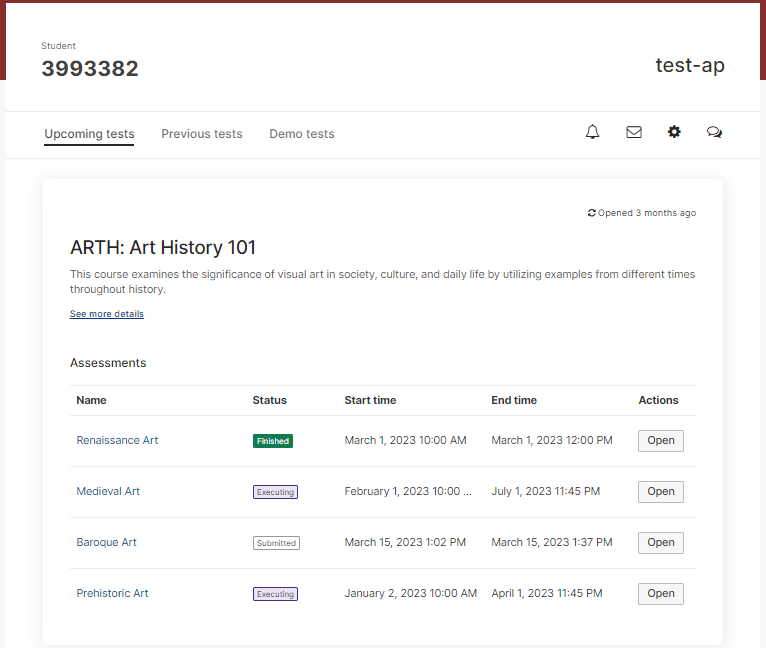Click end time July 1, 2023 11:45 PM

click(x=545, y=491)
